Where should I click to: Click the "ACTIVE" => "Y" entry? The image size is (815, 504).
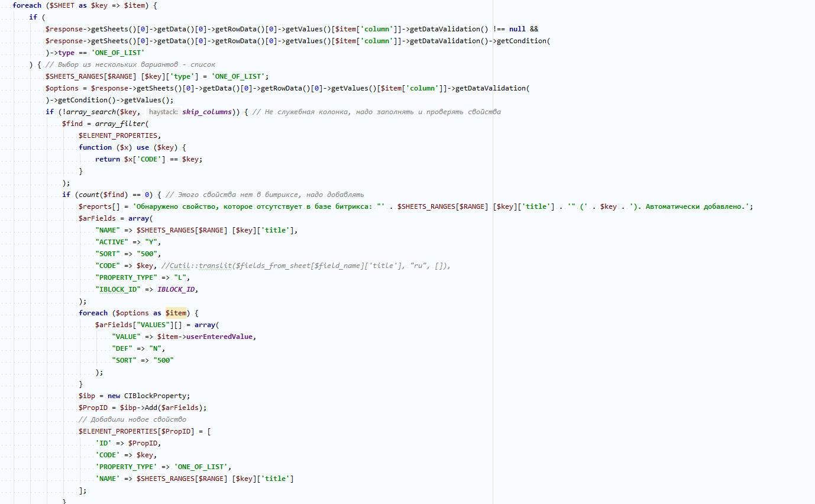tap(128, 242)
